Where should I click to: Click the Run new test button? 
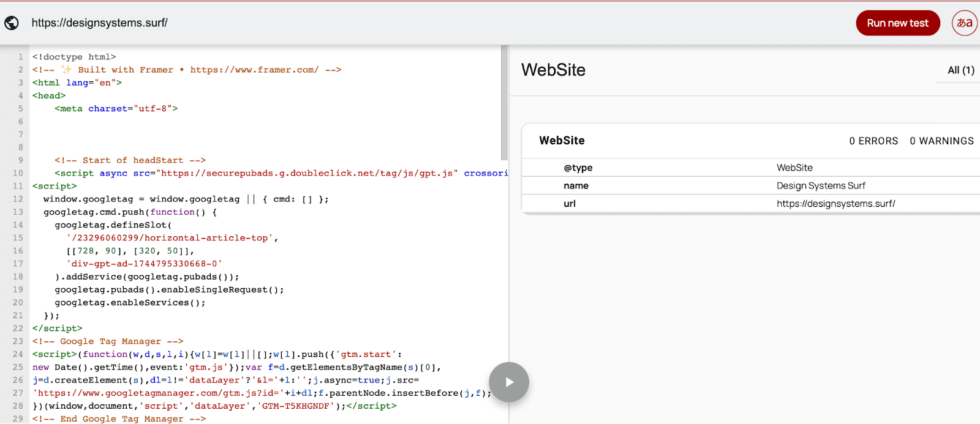[897, 23]
